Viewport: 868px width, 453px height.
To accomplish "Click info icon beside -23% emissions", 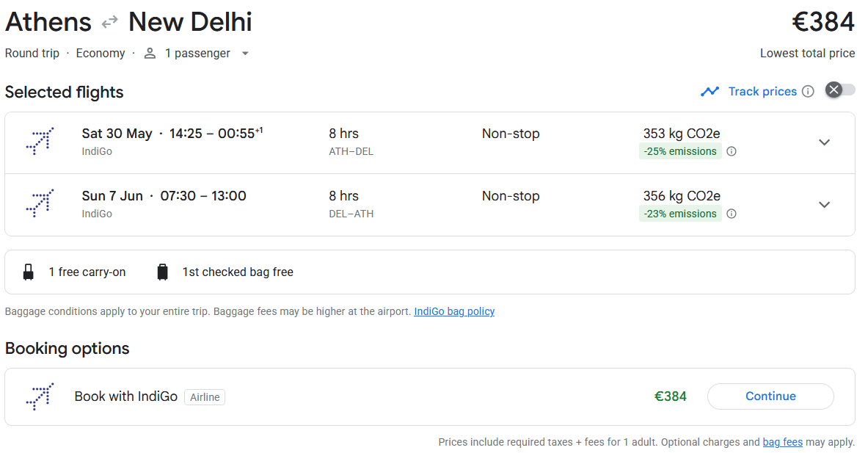I will pyautogui.click(x=732, y=214).
